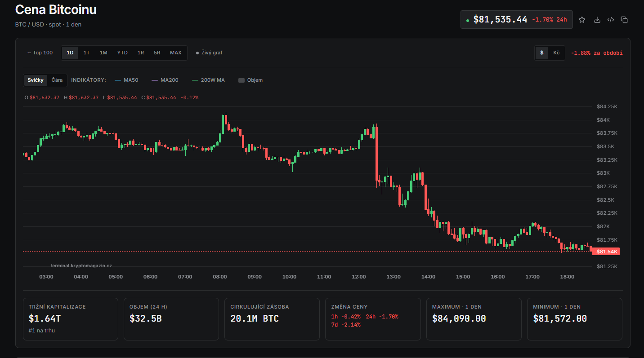Toggle the Živý graf live chart

[209, 53]
